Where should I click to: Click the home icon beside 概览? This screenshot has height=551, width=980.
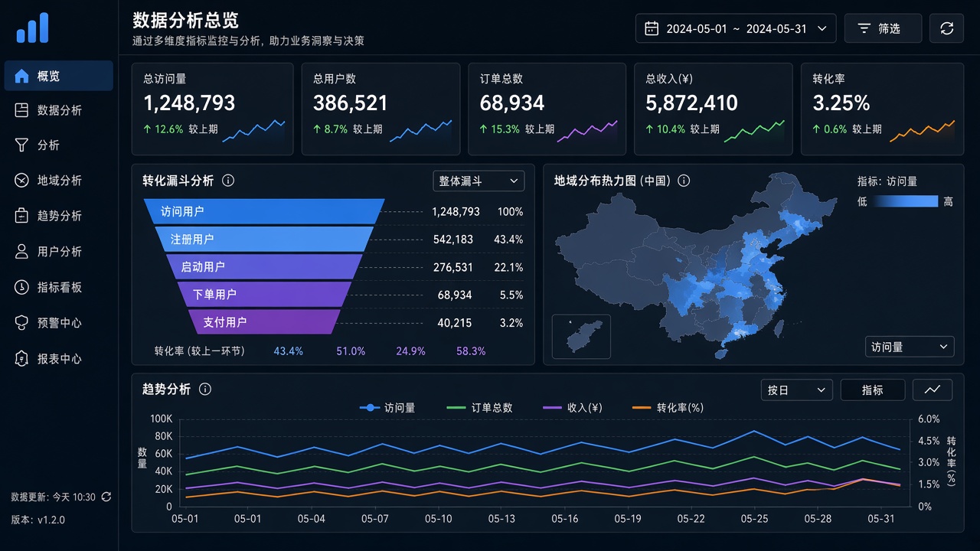21,76
